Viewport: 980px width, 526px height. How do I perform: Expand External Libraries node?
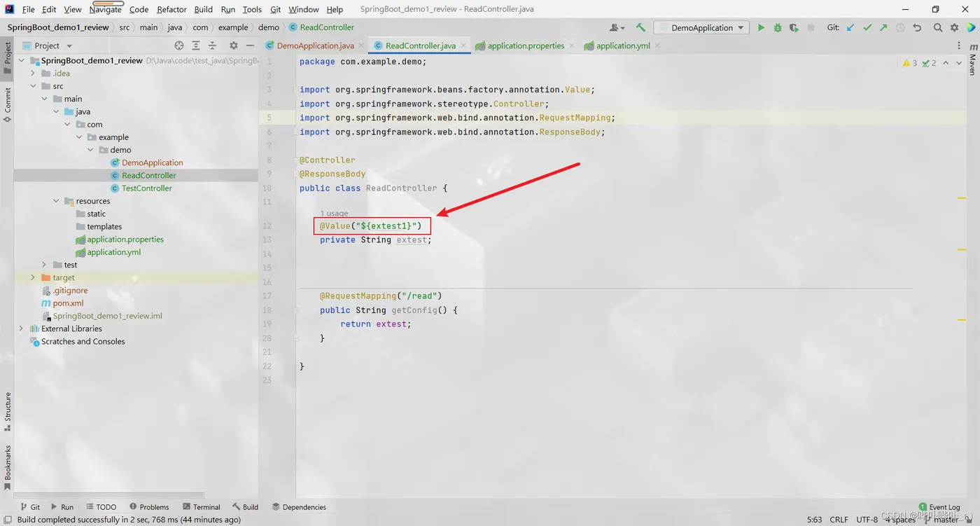tap(21, 328)
